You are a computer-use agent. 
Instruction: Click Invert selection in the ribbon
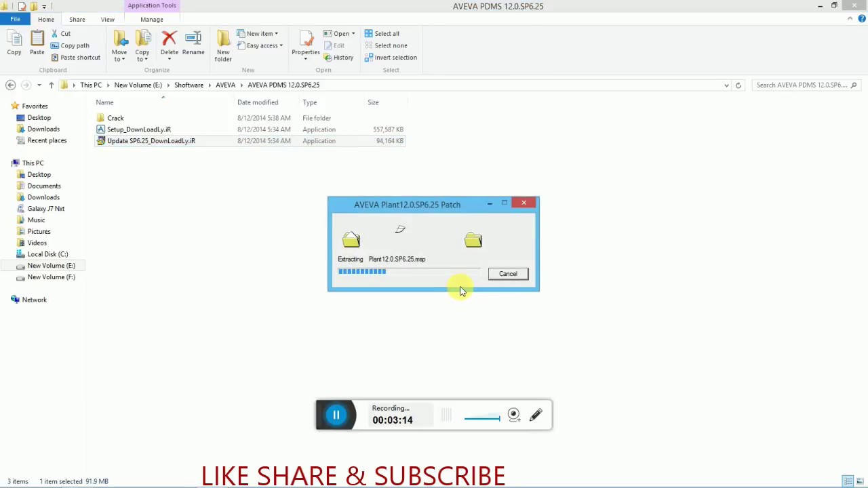[391, 58]
